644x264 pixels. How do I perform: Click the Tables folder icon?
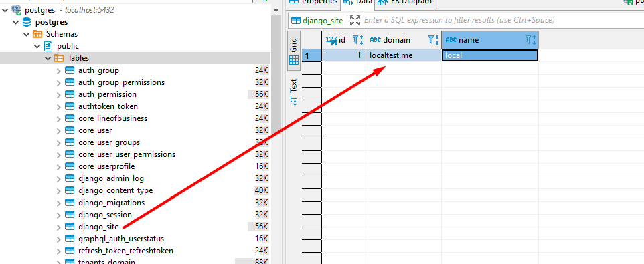[x=59, y=58]
